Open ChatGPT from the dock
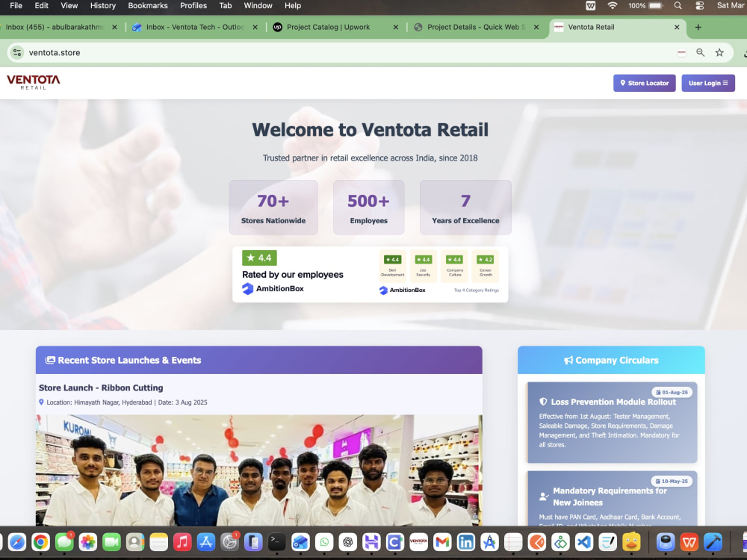This screenshot has width=747, height=560. click(x=348, y=542)
